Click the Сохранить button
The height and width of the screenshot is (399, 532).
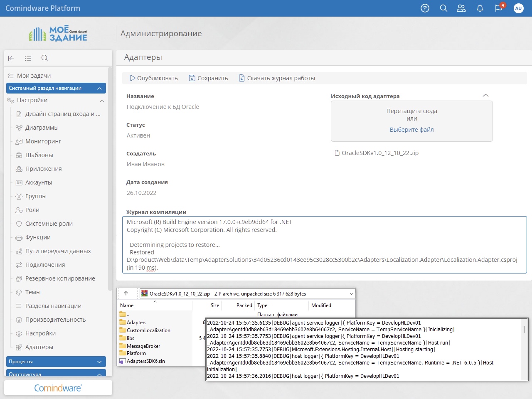coord(208,78)
